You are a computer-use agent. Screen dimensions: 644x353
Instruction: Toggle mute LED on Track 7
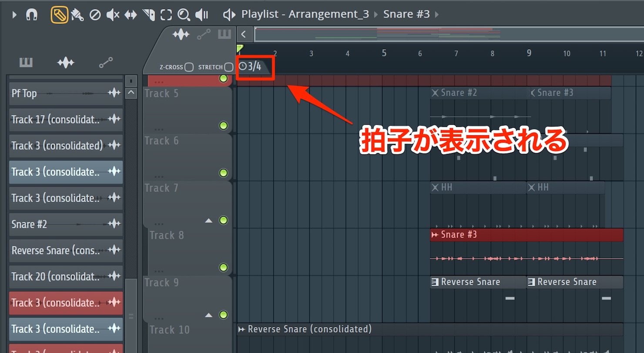pyautogui.click(x=224, y=220)
